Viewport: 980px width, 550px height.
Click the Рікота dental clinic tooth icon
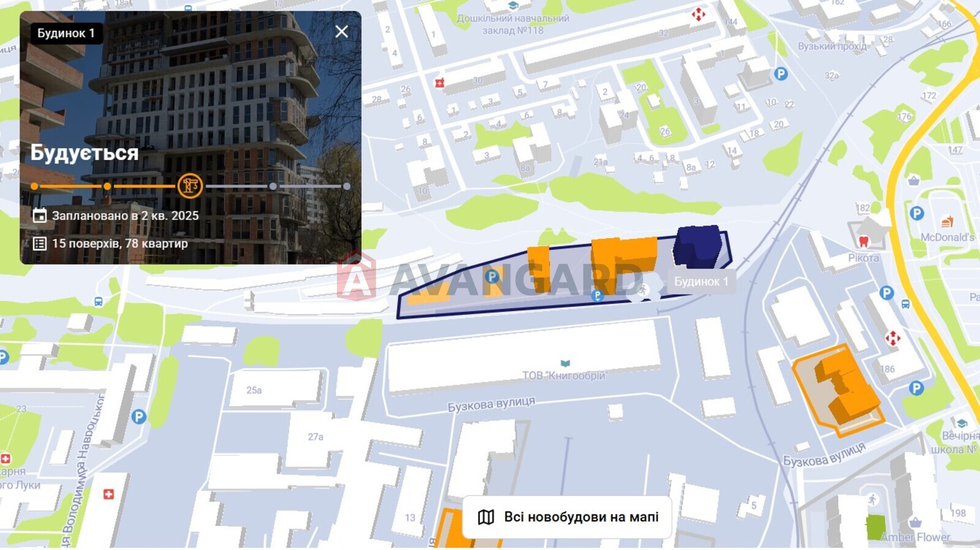click(864, 241)
